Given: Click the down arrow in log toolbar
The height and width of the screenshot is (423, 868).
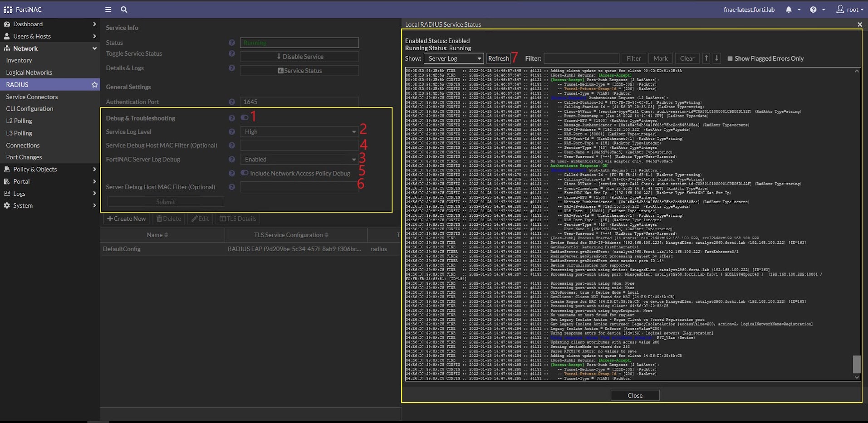Looking at the screenshot, I should tap(717, 58).
